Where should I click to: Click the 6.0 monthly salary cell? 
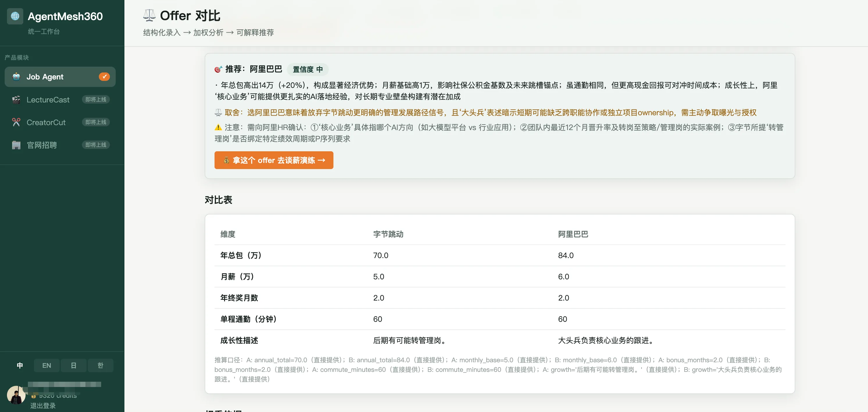point(563,276)
